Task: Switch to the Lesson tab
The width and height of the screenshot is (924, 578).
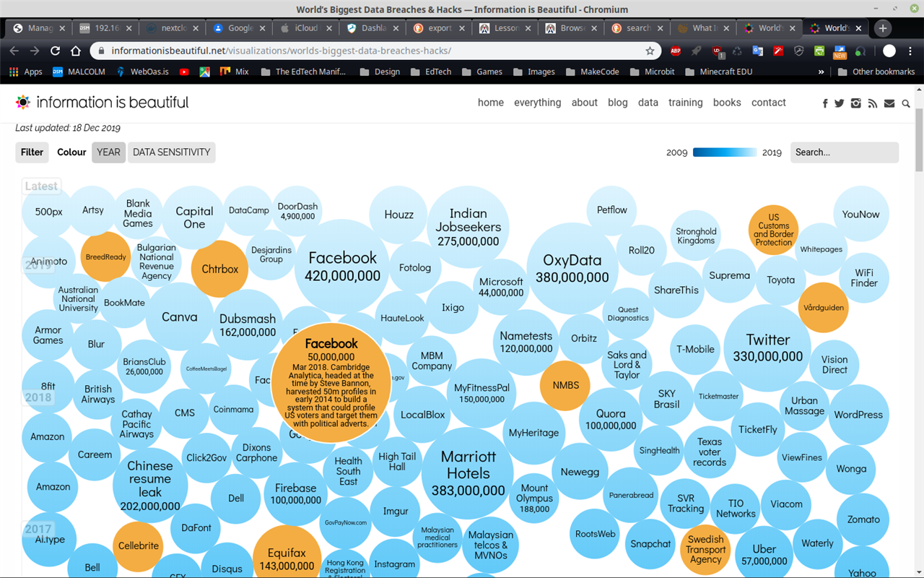Action: (x=505, y=28)
